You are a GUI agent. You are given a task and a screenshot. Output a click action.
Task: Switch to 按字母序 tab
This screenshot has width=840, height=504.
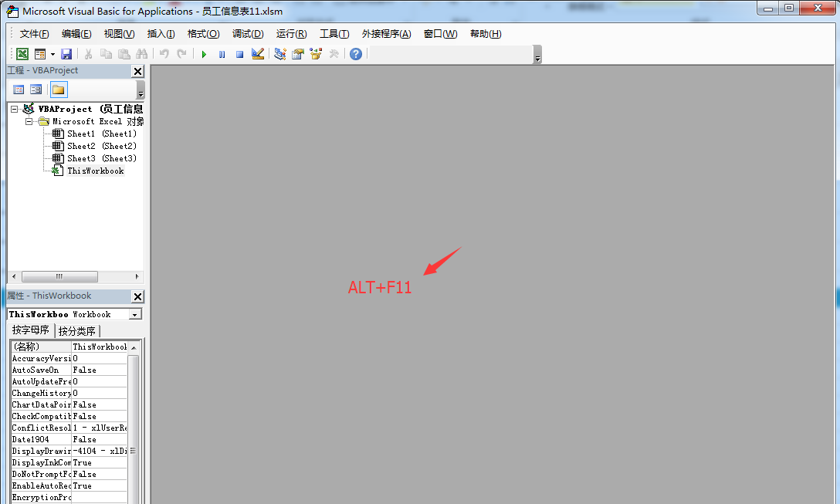click(31, 330)
